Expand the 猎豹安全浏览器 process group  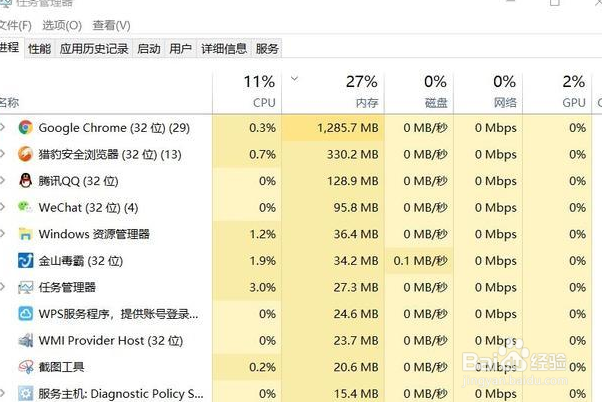pyautogui.click(x=3, y=154)
